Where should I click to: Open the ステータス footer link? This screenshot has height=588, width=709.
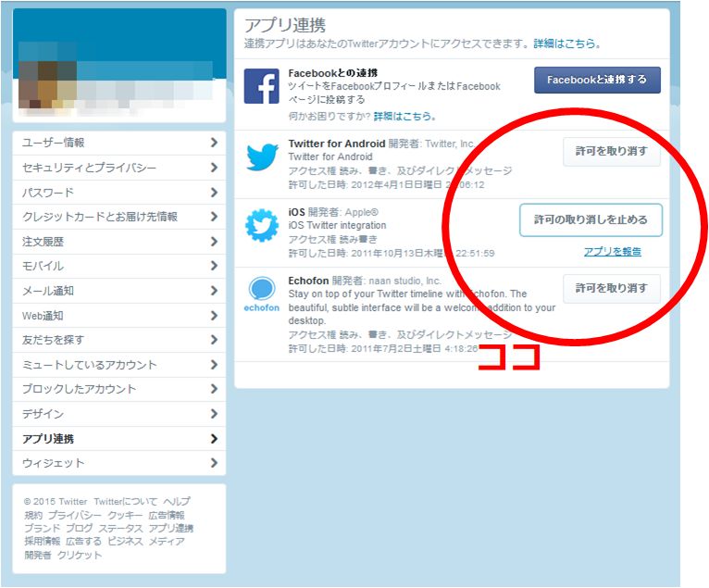(120, 529)
